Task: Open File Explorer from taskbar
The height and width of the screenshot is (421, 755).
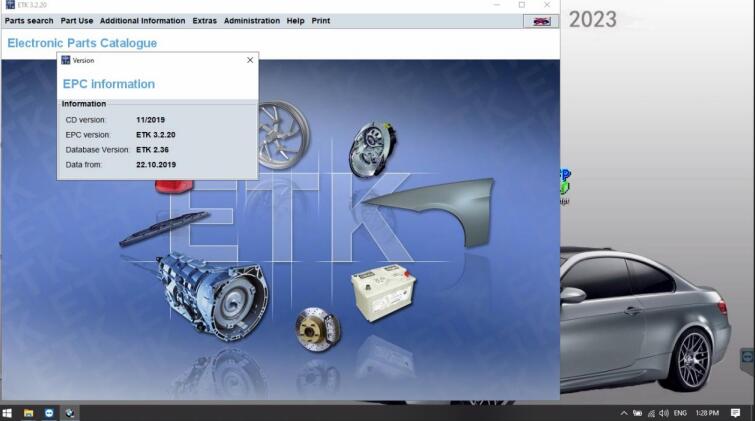Action: click(28, 413)
